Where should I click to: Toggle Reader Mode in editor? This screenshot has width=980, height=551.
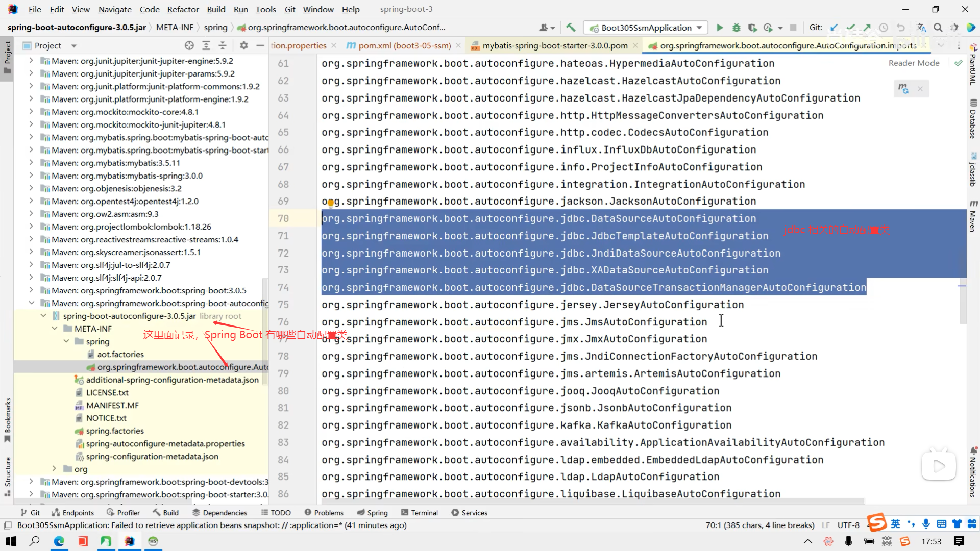coord(914,63)
